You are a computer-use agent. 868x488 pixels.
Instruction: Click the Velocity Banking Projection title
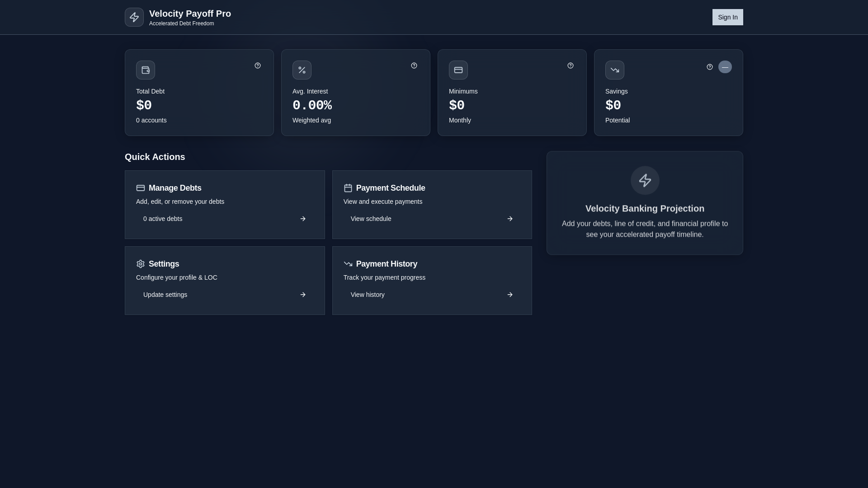(645, 208)
